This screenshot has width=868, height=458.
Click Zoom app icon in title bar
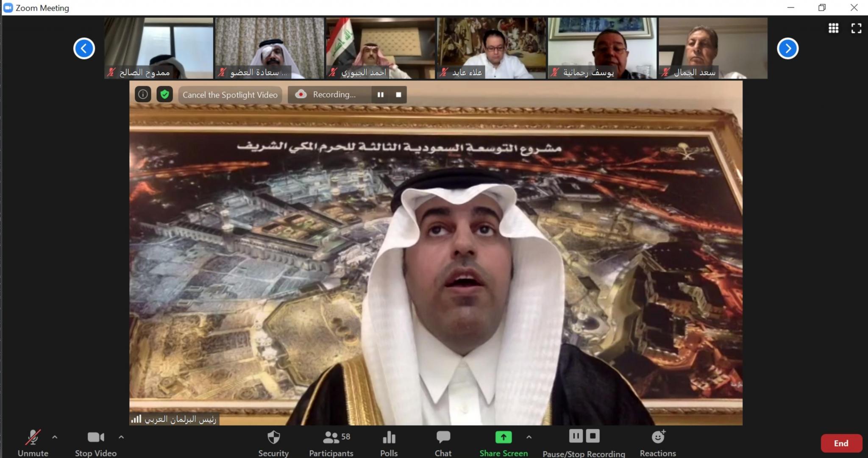click(x=8, y=8)
